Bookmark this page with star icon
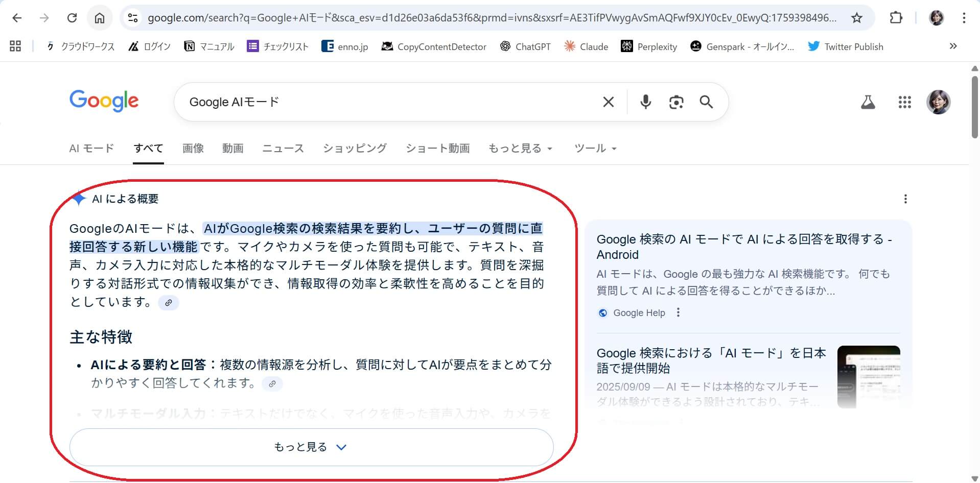The image size is (980, 483). [x=857, y=18]
